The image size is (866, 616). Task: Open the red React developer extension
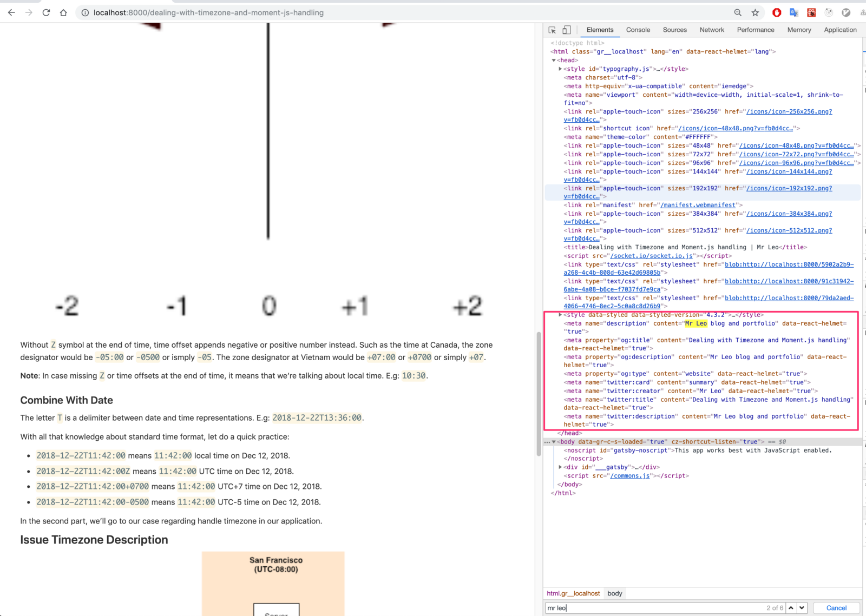coord(811,12)
